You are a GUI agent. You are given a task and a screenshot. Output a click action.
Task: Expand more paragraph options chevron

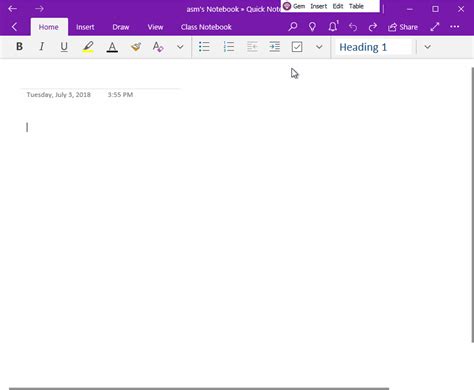tap(319, 47)
